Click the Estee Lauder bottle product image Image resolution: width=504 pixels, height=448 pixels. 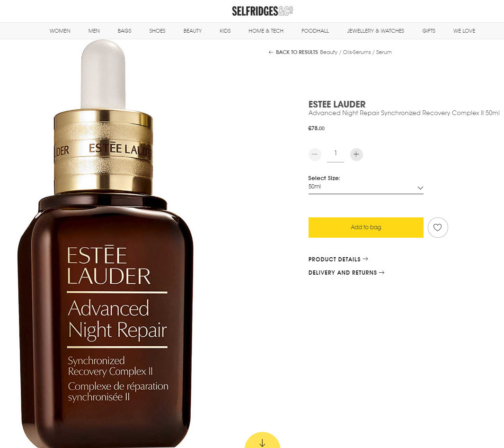pyautogui.click(x=106, y=243)
